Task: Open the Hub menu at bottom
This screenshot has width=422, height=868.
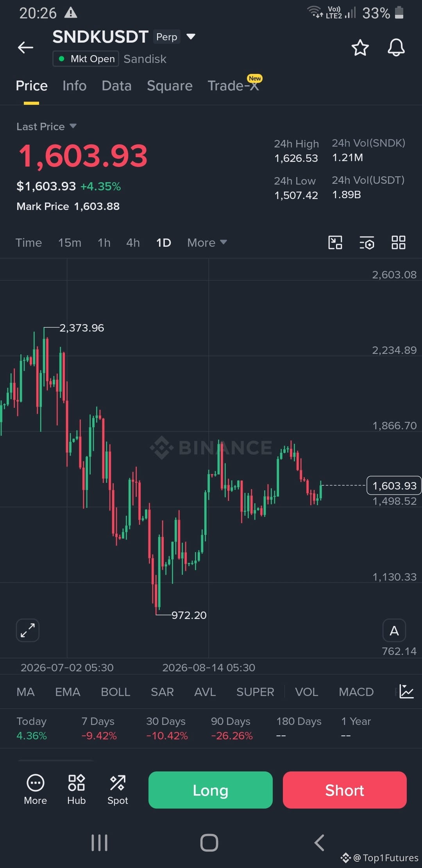Action: click(76, 790)
